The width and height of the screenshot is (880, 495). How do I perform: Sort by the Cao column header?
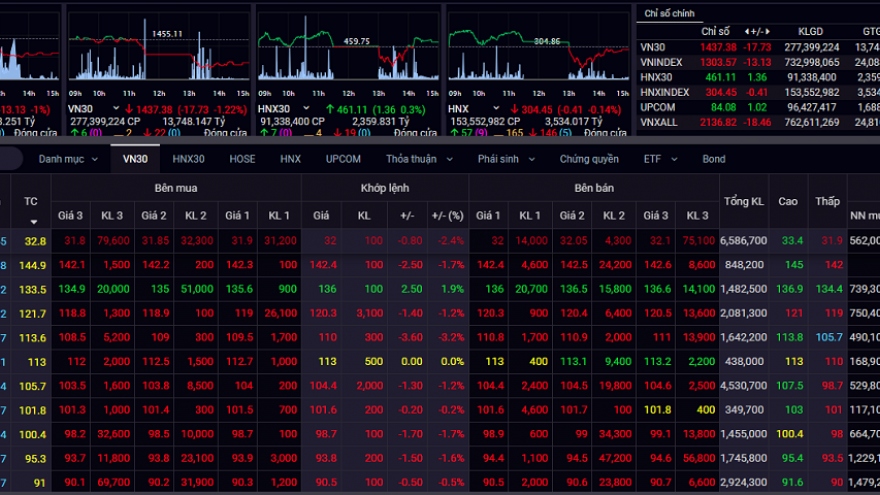788,201
